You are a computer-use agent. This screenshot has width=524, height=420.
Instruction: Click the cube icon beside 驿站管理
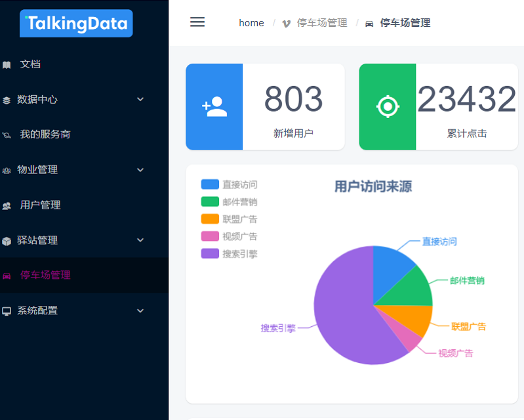(x=7, y=241)
